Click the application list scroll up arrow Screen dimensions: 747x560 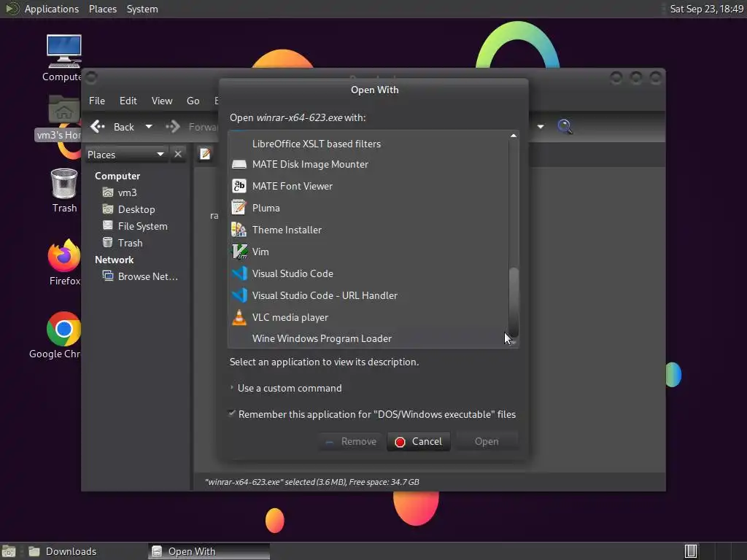coord(514,136)
